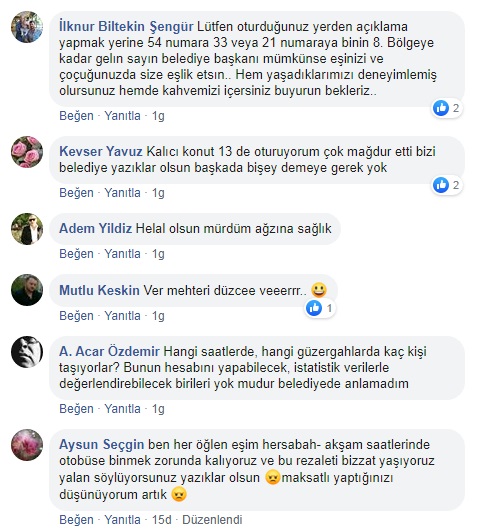
Task: Open Kevser Yavuz's rose profile picture
Action: [27, 152]
